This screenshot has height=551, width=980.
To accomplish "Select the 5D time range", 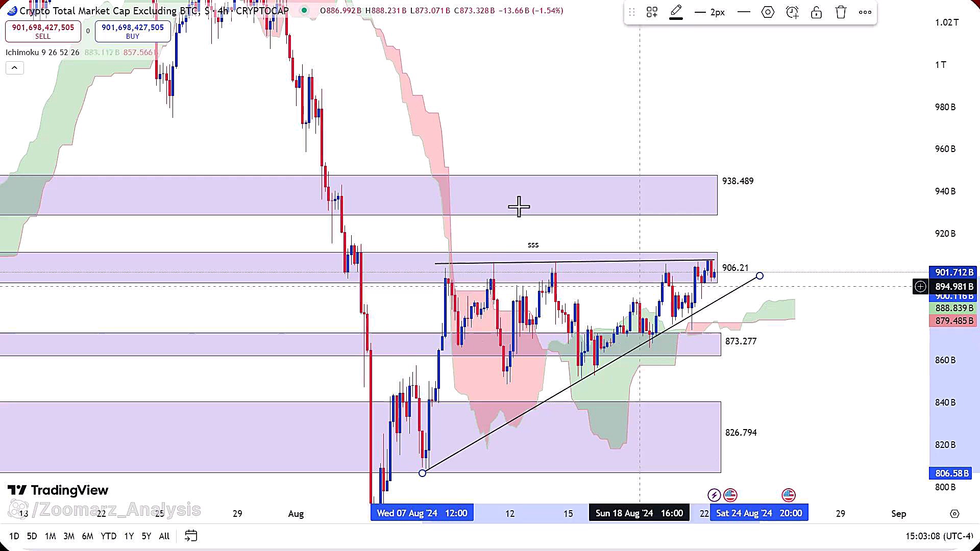I will tap(32, 536).
